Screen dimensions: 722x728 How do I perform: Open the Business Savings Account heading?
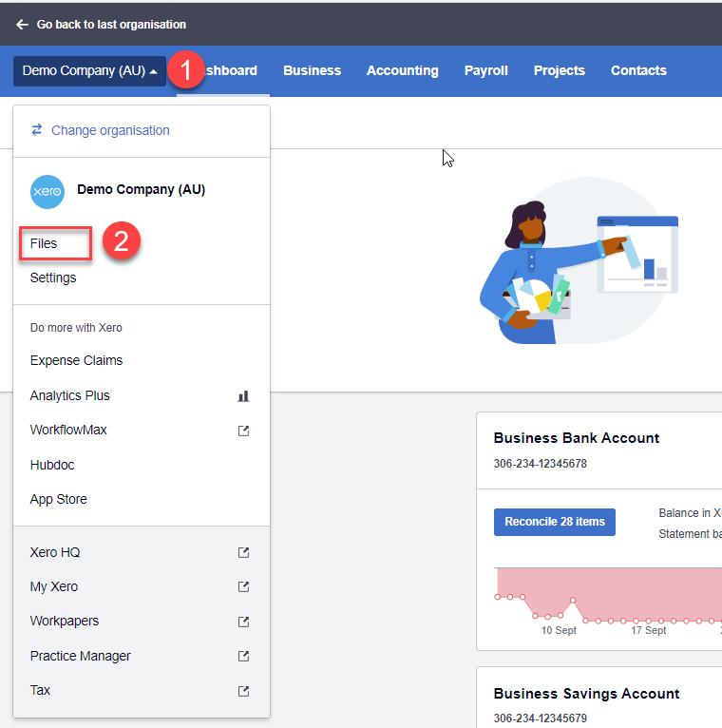[x=586, y=693]
